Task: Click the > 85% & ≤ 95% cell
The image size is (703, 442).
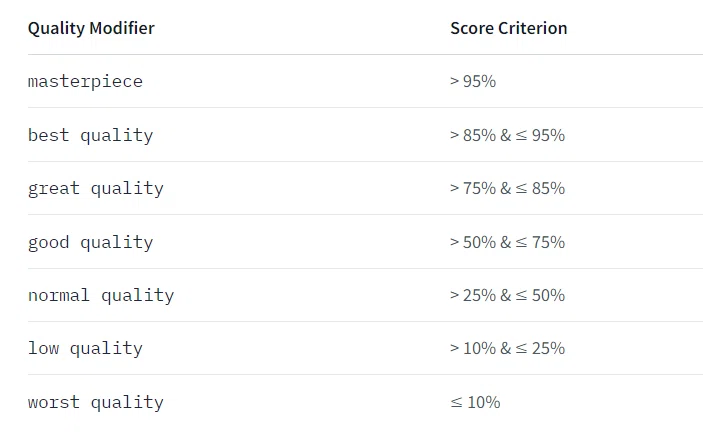Action: click(508, 135)
